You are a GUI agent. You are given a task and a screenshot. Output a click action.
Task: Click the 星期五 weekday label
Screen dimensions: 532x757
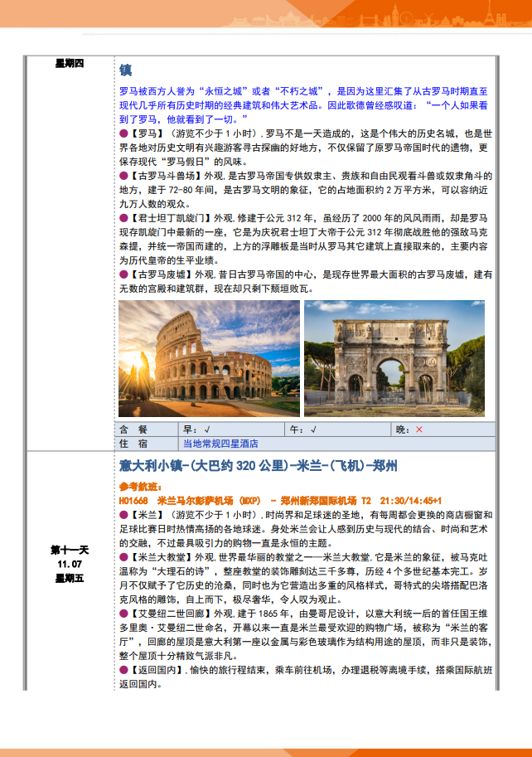coord(70,579)
